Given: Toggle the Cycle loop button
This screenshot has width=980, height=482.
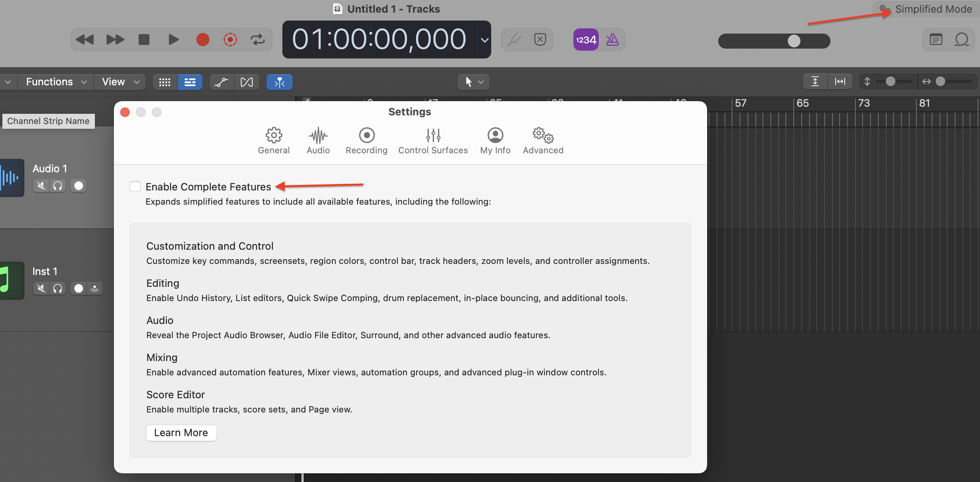Looking at the screenshot, I should [x=257, y=40].
